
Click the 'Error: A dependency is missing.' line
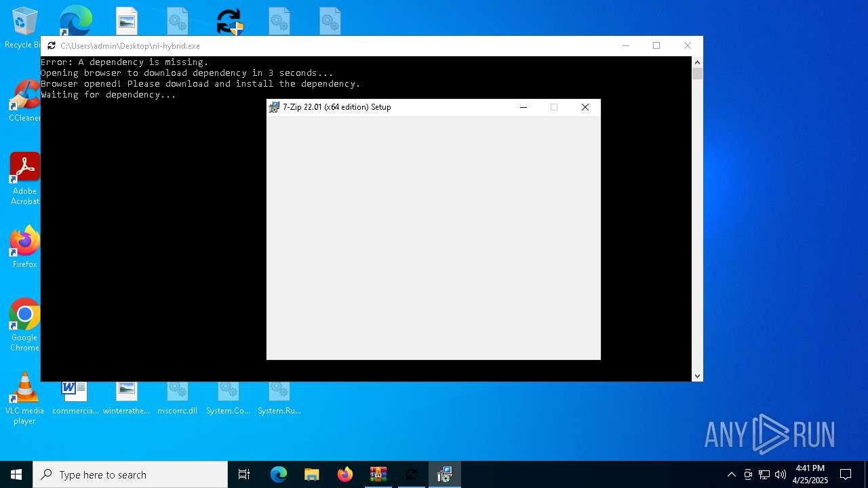(x=125, y=62)
